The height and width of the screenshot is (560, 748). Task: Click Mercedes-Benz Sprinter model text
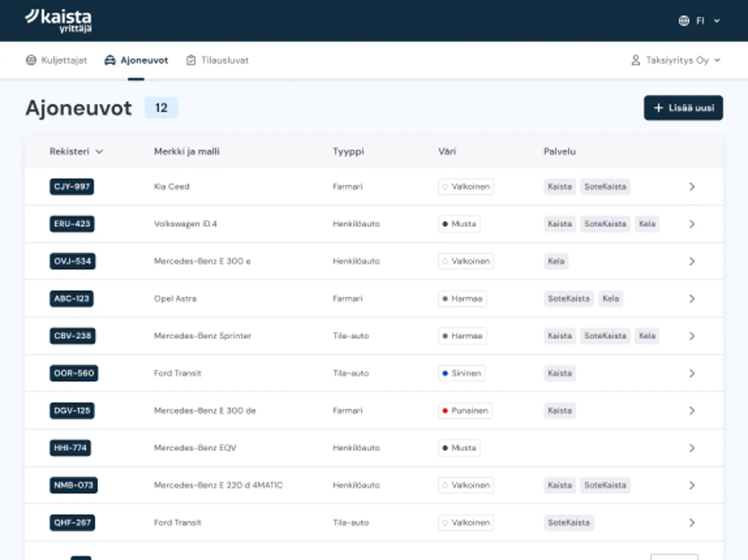coord(202,336)
